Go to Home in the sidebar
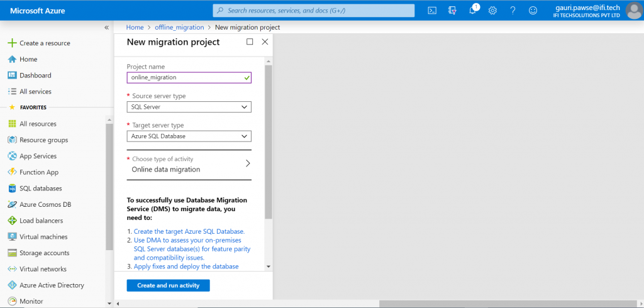The image size is (644, 308). pyautogui.click(x=28, y=59)
